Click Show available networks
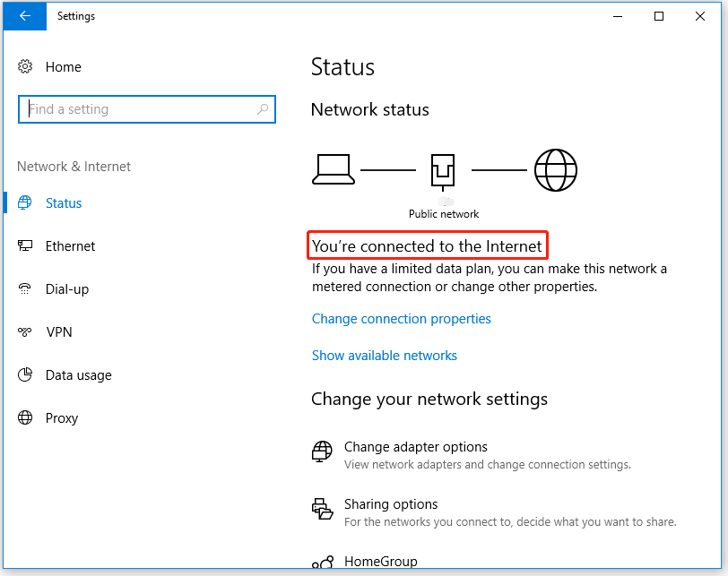 point(384,355)
